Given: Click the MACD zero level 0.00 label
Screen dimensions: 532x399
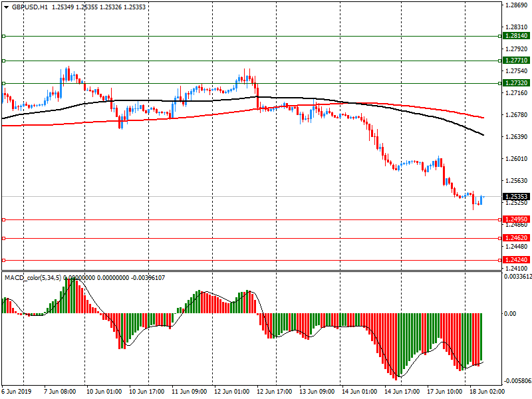Looking at the screenshot, I should [x=510, y=313].
